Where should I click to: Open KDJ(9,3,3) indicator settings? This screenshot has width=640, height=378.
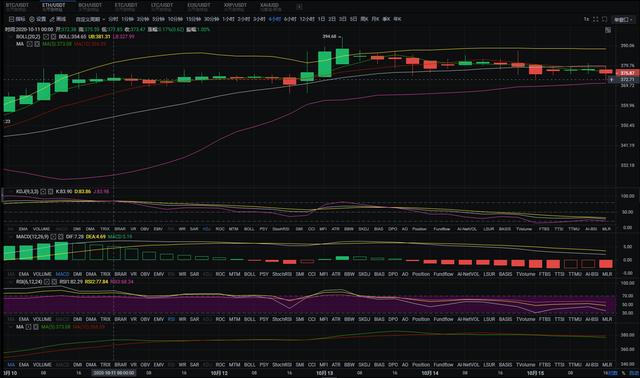coord(43,191)
